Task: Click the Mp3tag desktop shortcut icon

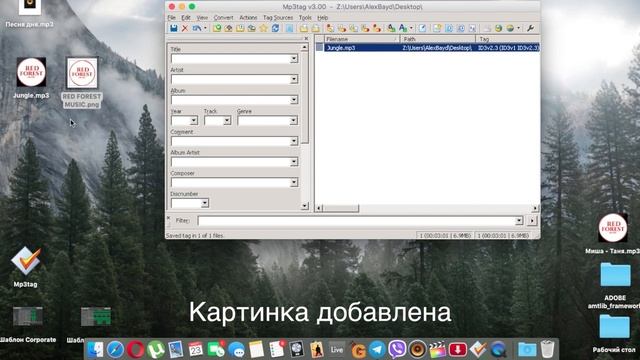Action: click(25, 261)
